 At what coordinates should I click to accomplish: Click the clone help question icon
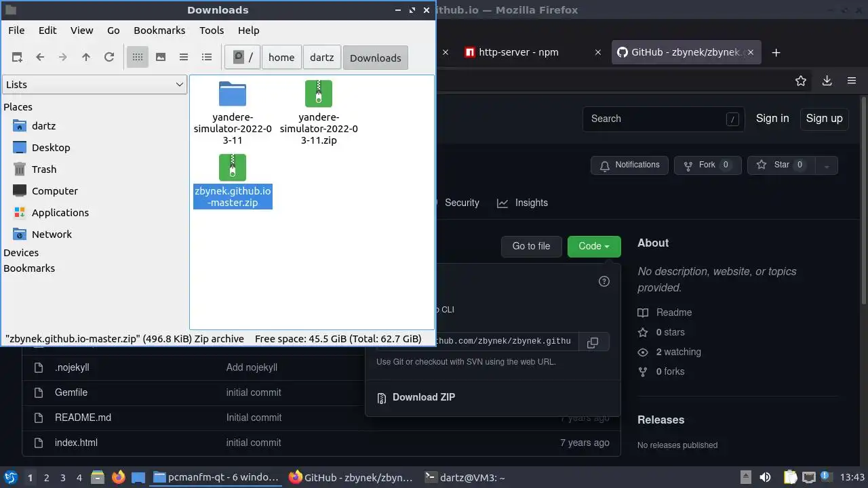pyautogui.click(x=604, y=281)
